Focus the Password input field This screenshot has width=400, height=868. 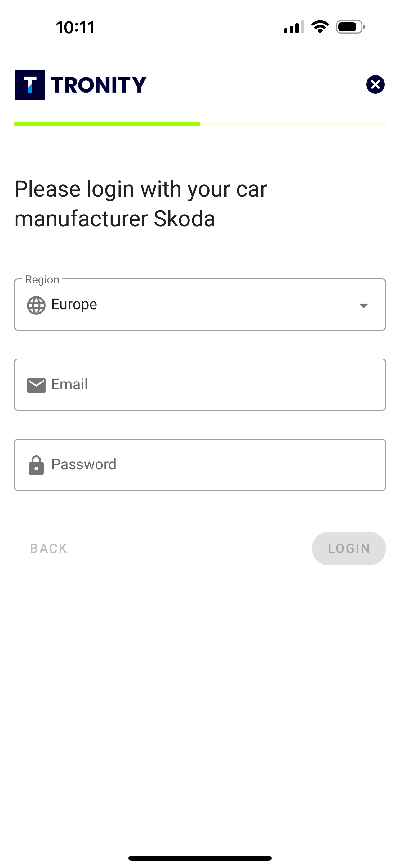tap(200, 465)
